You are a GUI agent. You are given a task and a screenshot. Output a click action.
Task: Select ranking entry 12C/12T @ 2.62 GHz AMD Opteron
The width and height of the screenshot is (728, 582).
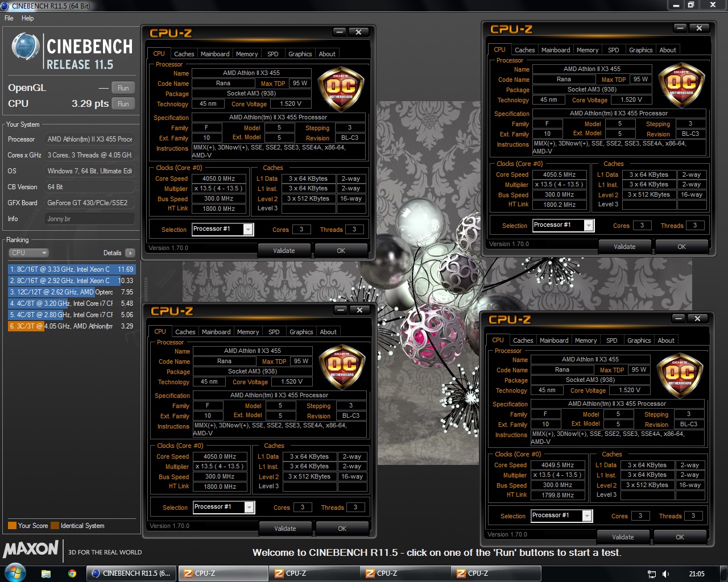[x=71, y=292]
